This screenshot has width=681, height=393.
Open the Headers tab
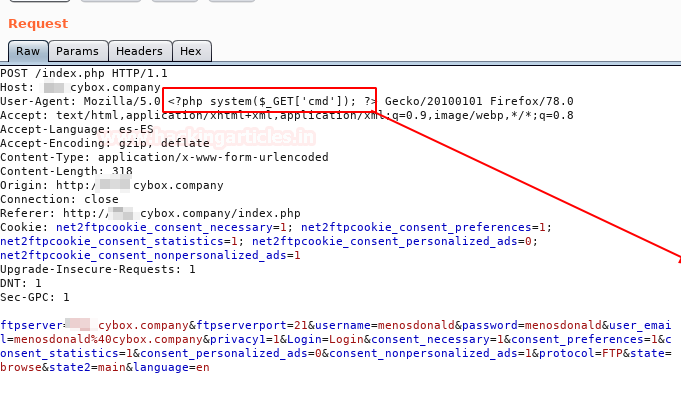click(x=139, y=51)
